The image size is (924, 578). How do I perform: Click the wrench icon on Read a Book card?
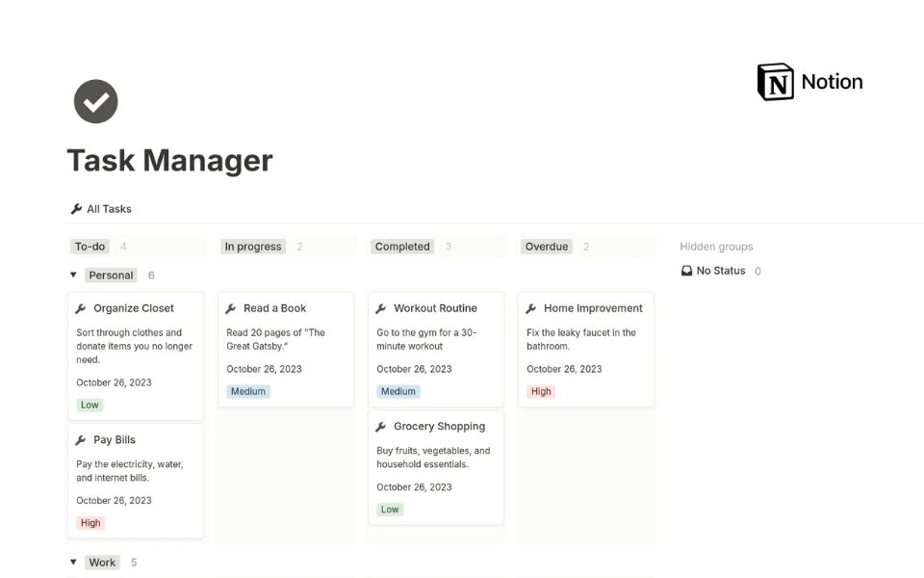[231, 309]
